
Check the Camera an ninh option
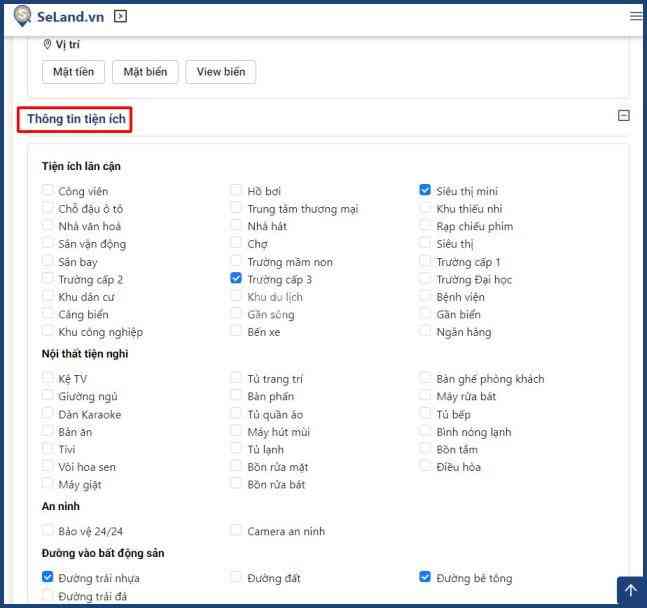click(236, 530)
